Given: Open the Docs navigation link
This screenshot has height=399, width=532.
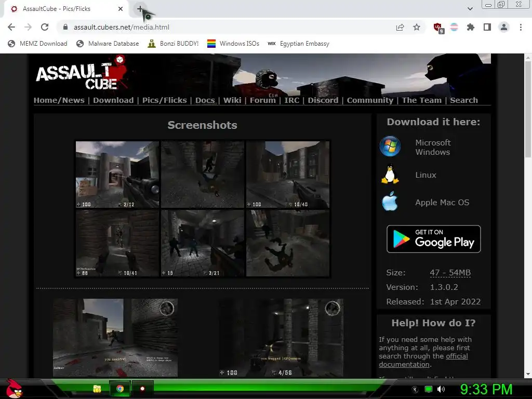Looking at the screenshot, I should pos(205,100).
